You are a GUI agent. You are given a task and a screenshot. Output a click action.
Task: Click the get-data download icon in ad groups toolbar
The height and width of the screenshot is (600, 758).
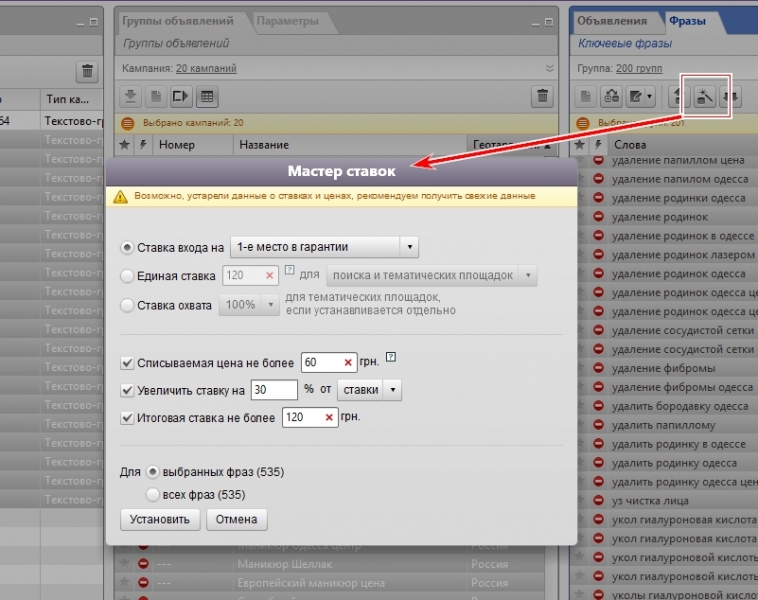131,96
